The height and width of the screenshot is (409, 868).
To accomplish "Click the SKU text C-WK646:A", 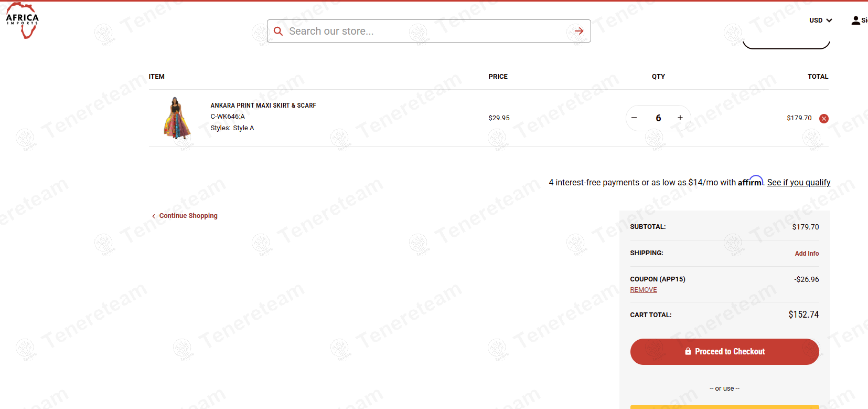I will coord(228,117).
